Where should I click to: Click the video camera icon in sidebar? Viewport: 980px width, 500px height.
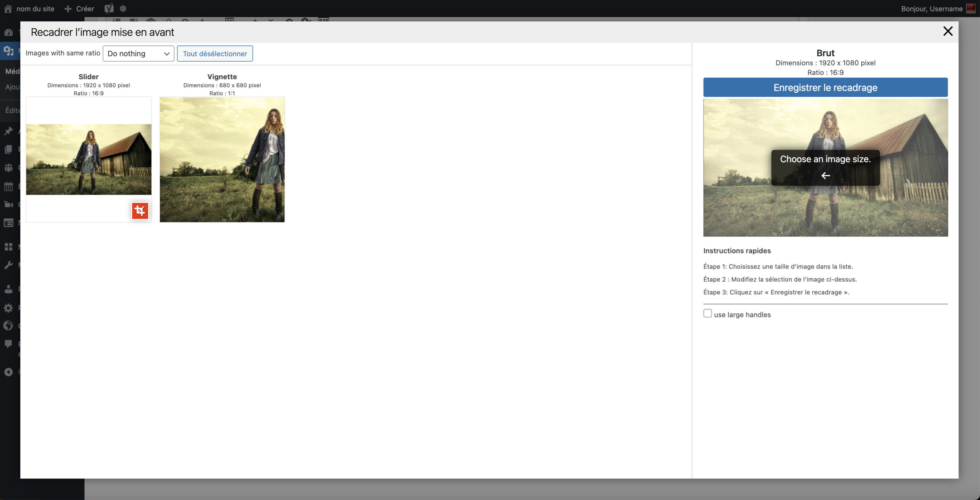(8, 205)
